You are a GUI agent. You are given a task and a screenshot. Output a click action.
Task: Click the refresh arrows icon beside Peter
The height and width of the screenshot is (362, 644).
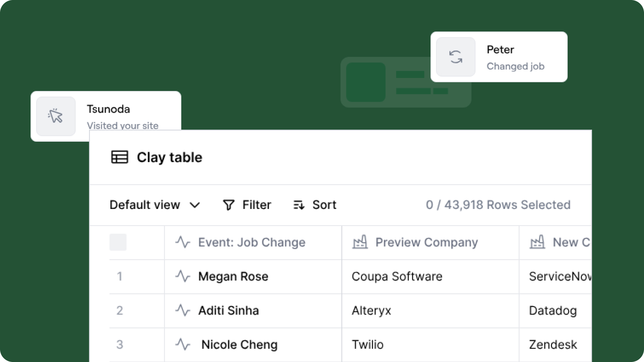[456, 57]
